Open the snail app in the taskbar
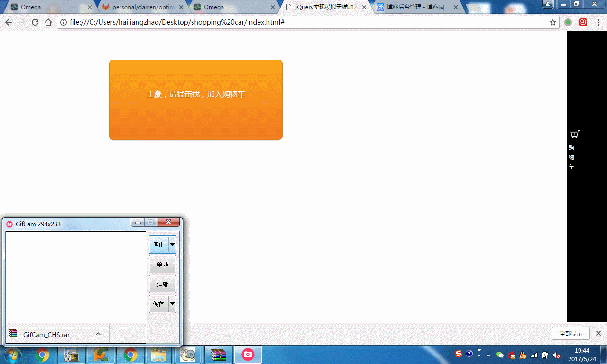This screenshot has width=607, height=364. pyautogui.click(x=188, y=355)
